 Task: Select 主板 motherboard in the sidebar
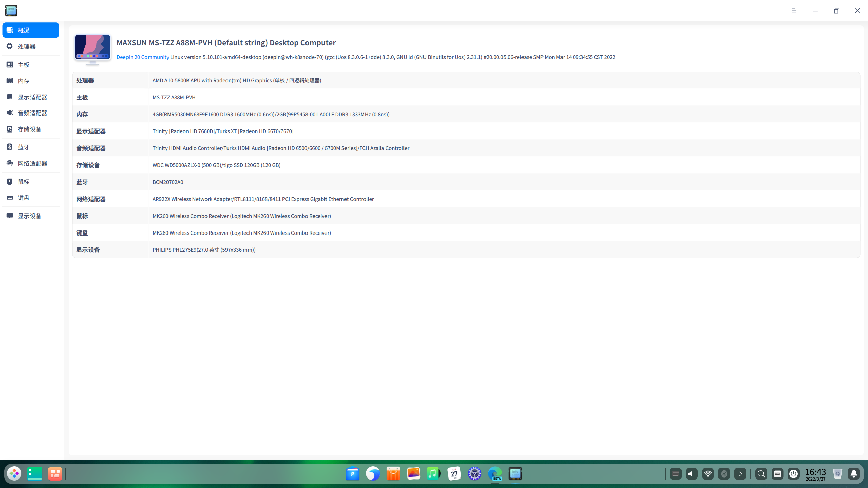coord(24,65)
